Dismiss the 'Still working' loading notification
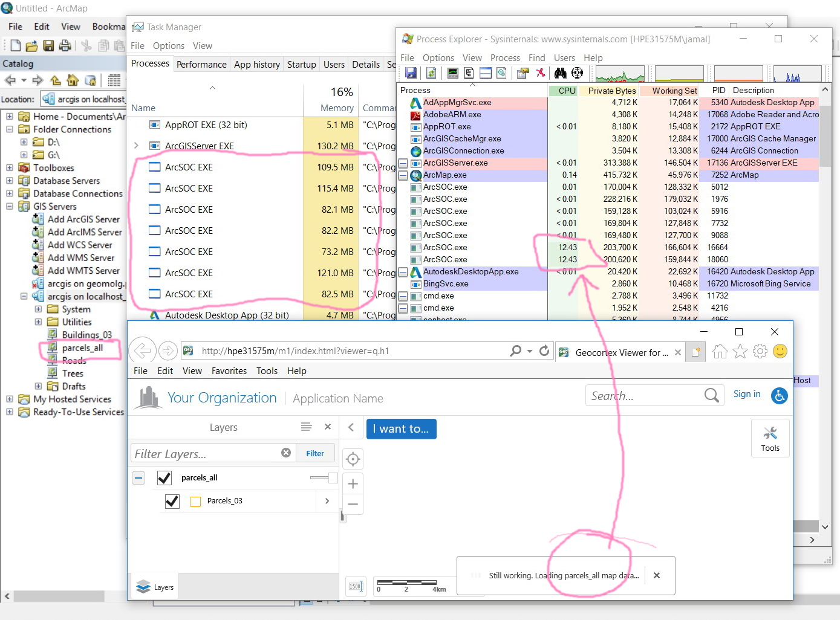The height and width of the screenshot is (620, 840). 657,575
